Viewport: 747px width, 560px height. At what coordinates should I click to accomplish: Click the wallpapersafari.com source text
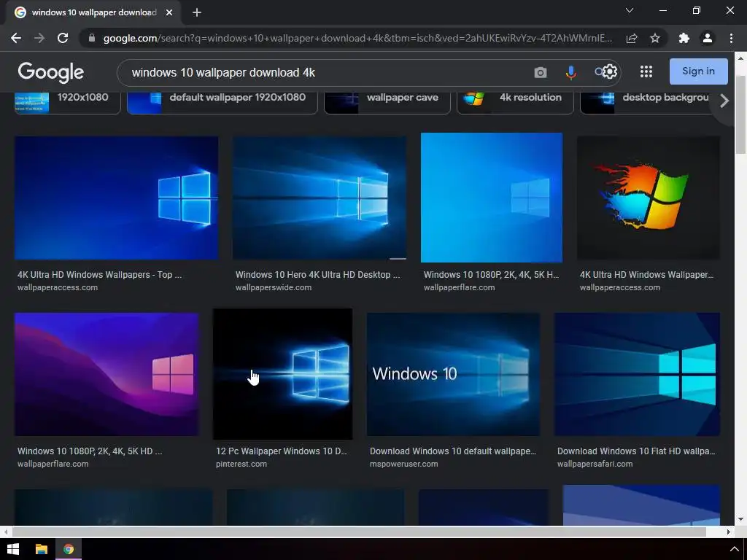tap(595, 464)
